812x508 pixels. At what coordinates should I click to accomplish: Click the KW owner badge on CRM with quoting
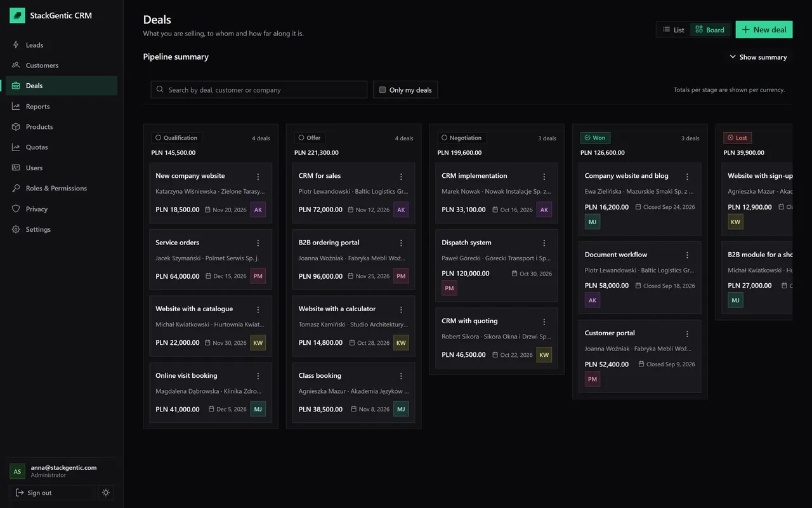pos(544,355)
